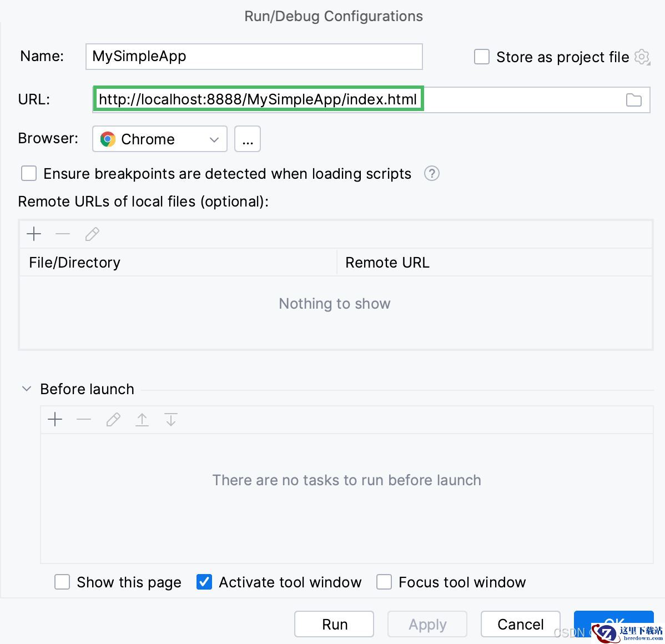Open the Chrome browser dropdown
This screenshot has width=665, height=644.
click(160, 139)
